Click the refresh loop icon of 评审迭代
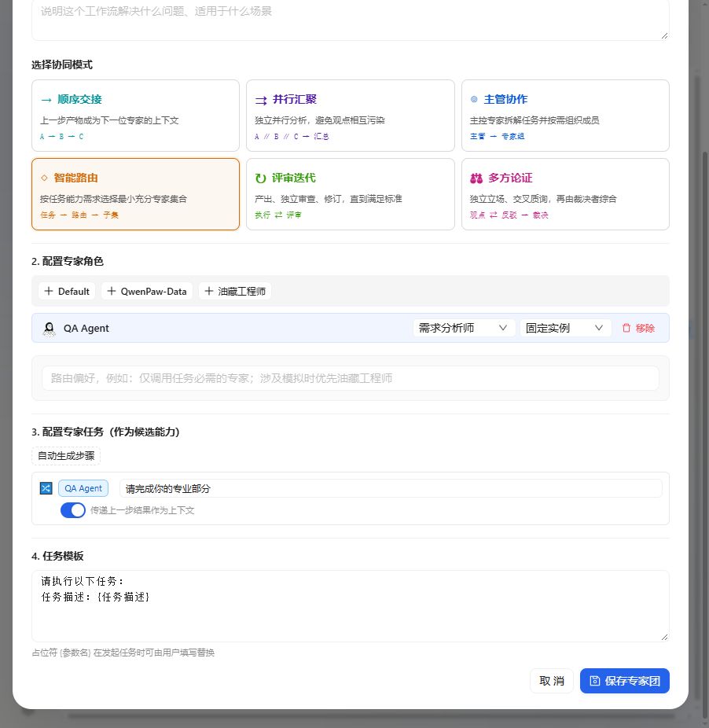The width and height of the screenshot is (709, 728). pyautogui.click(x=260, y=178)
